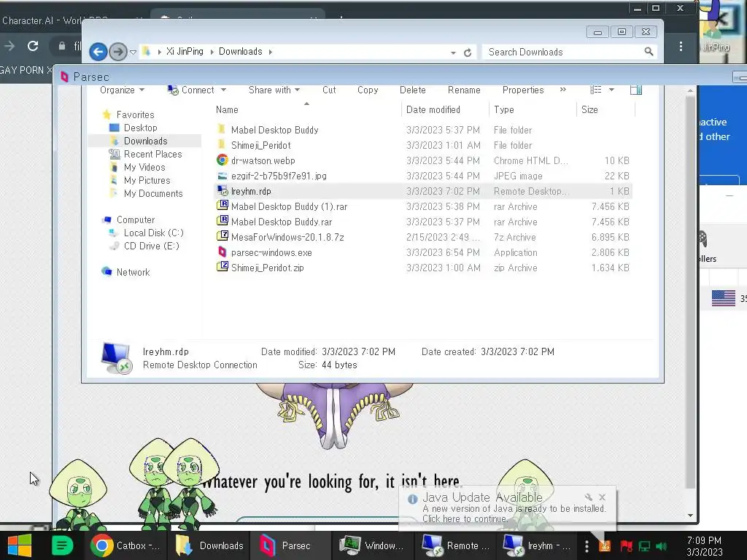Open Recent Places in navigation pane
Screen dimensions: 747x560
(x=152, y=154)
